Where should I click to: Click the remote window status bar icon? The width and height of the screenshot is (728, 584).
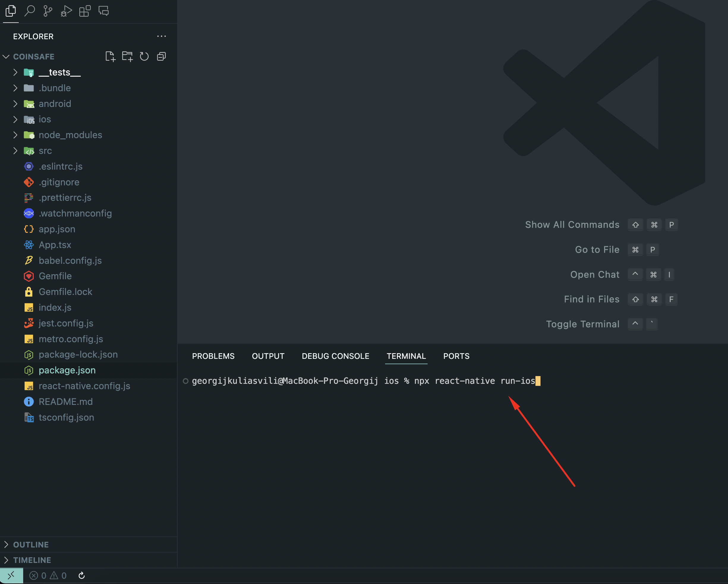12,575
